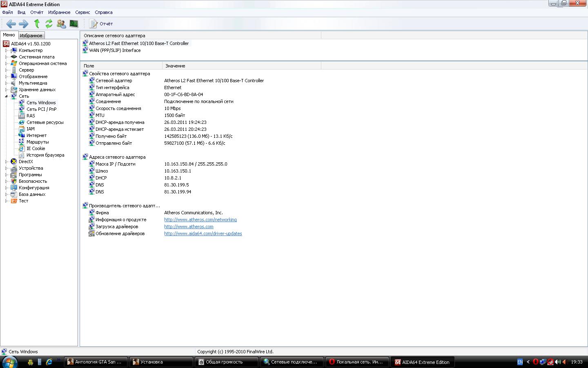Click the green Refresh toolbar icon
Image resolution: width=588 pixels, height=368 pixels.
pos(49,24)
